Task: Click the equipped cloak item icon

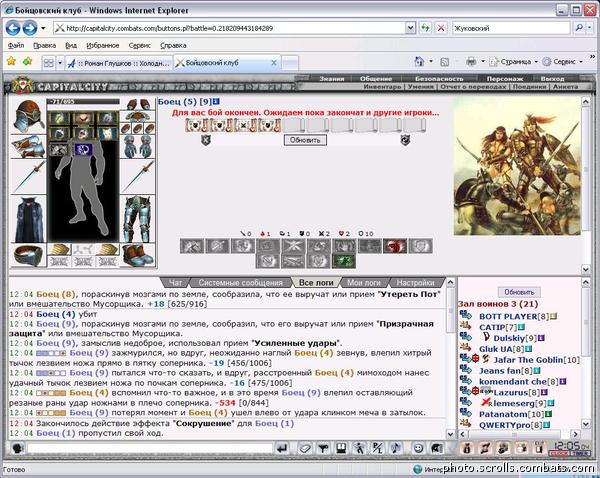Action: 28,219
